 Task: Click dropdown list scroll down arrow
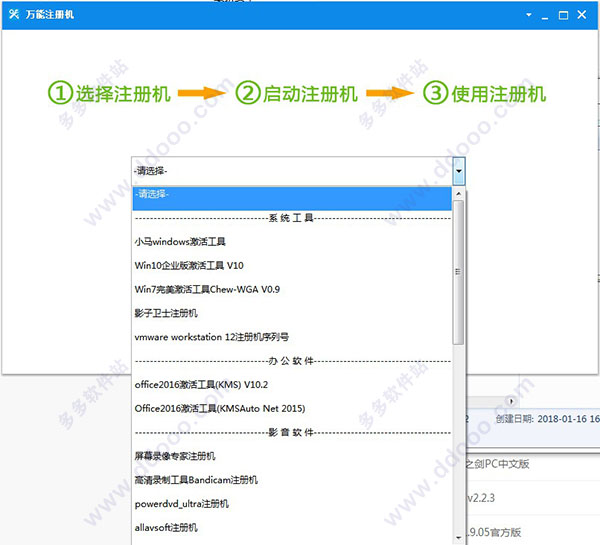pyautogui.click(x=458, y=537)
